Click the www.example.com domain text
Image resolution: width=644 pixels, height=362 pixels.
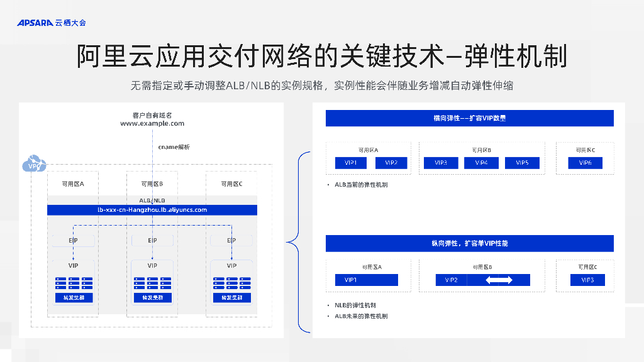[x=152, y=124]
